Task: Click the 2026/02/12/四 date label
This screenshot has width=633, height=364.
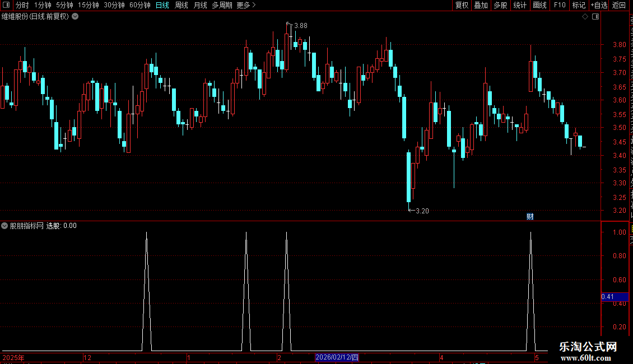Action: tap(337, 357)
